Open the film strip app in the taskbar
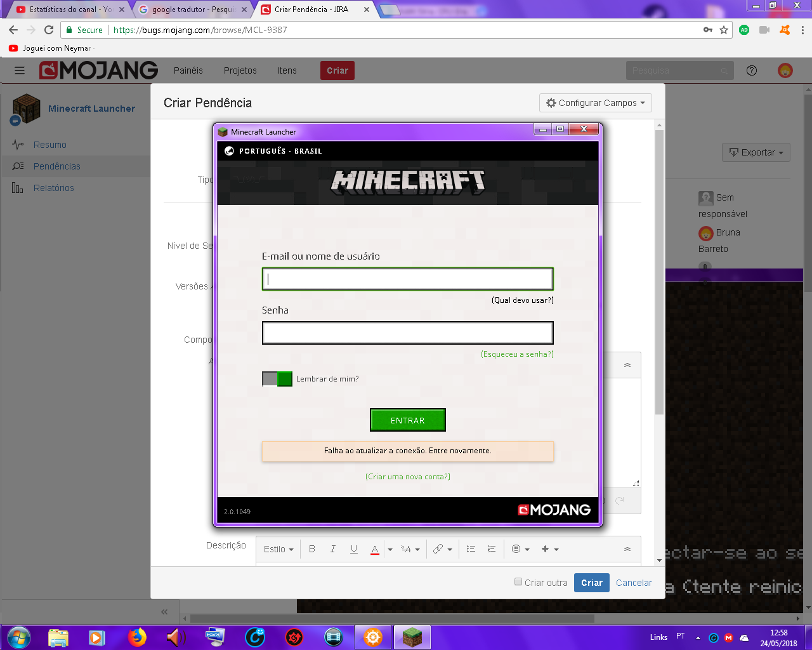 click(x=334, y=637)
